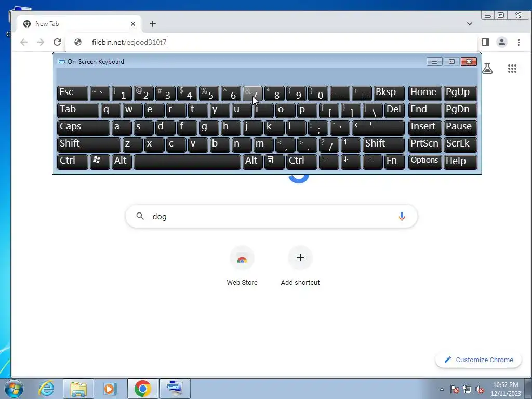Open Windows Explorer from taskbar
This screenshot has width=532, height=399.
pos(78,389)
